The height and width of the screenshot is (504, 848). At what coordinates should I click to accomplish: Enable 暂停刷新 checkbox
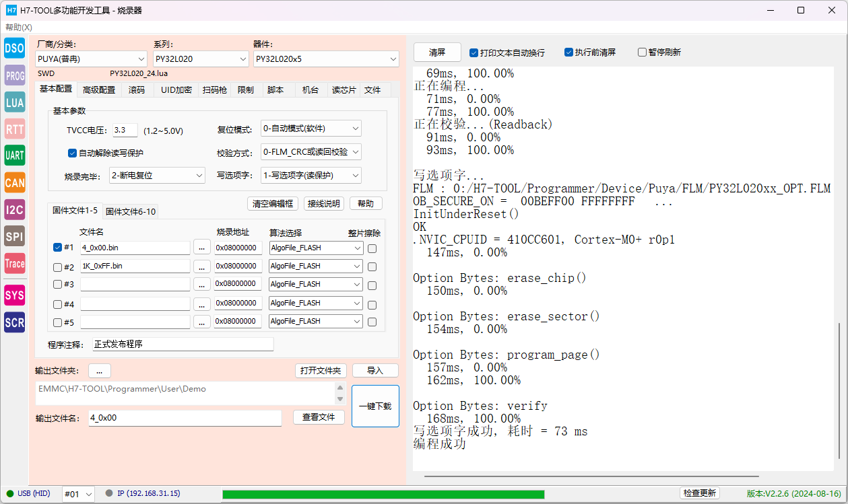point(642,52)
